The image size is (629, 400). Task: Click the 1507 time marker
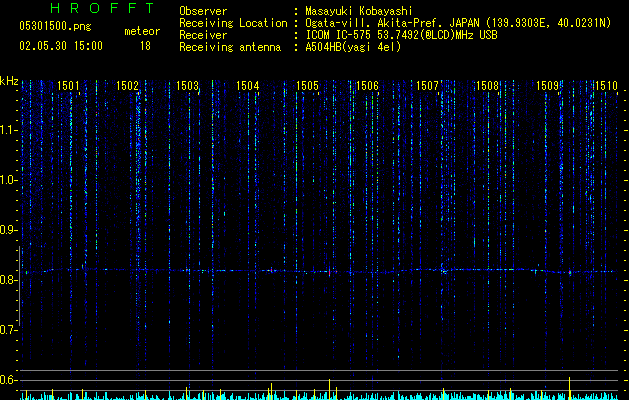click(428, 86)
